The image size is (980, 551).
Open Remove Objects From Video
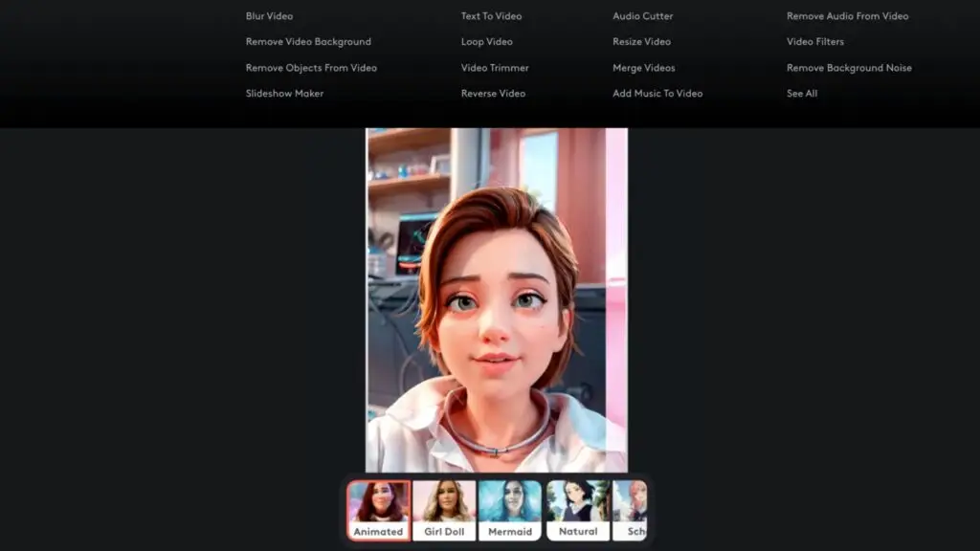[x=311, y=67]
